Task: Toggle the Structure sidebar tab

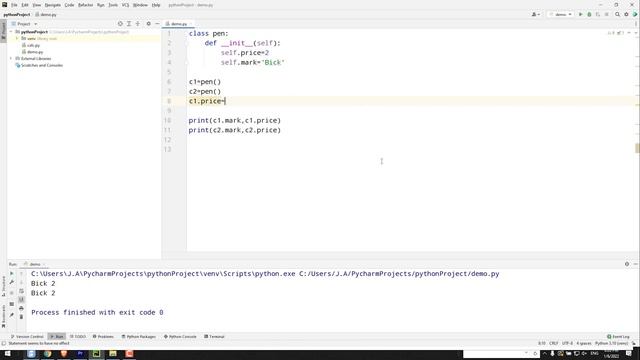Action: tap(4, 286)
